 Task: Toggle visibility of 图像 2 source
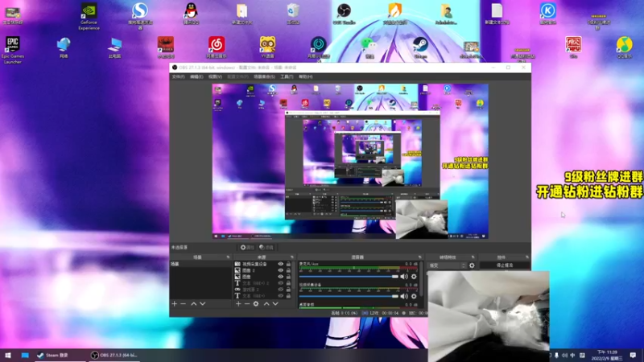pyautogui.click(x=280, y=270)
